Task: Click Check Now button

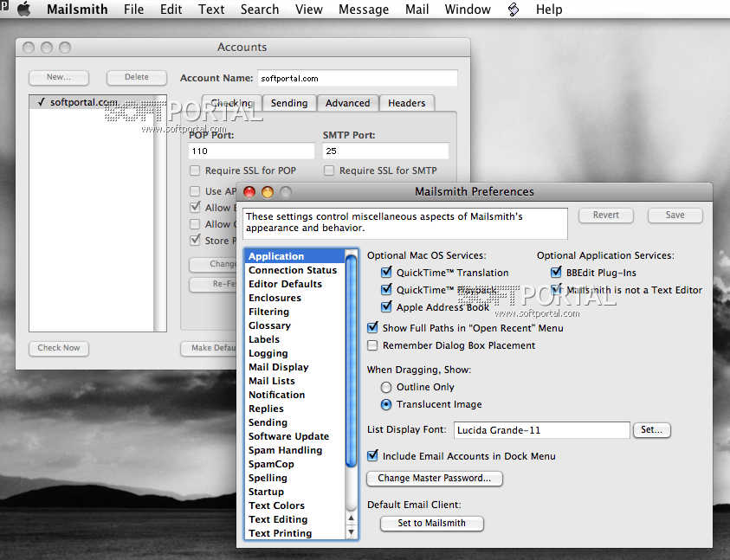Action: (x=59, y=348)
